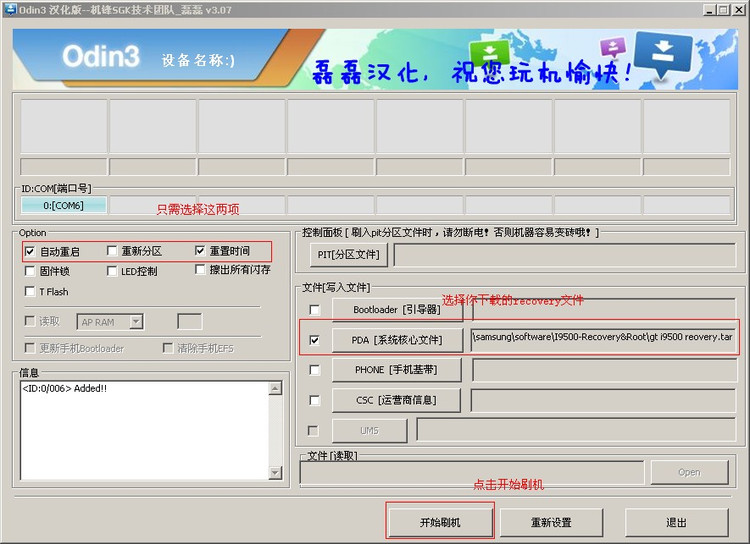Click the CSC file path field
The width and height of the screenshot is (750, 544).
pyautogui.click(x=603, y=400)
